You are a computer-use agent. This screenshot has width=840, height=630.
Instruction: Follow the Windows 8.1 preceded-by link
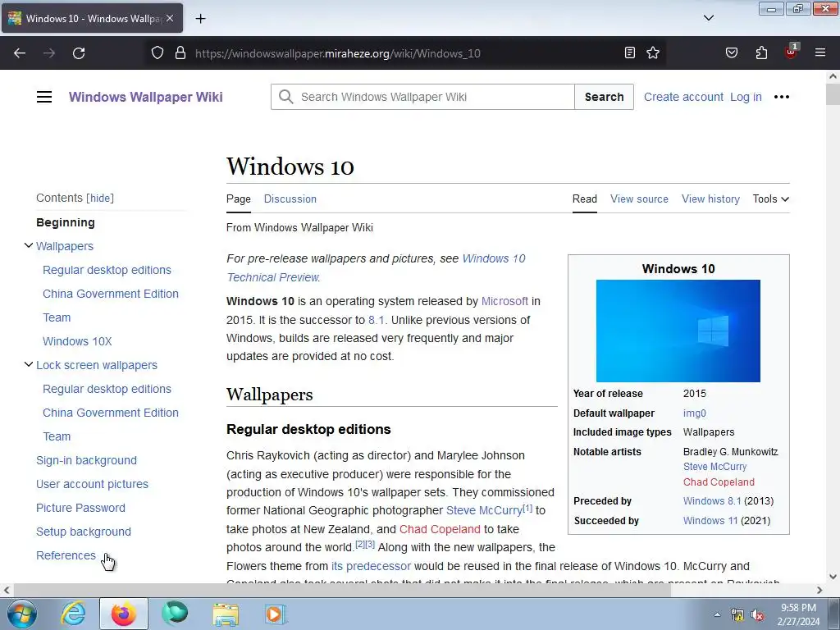(712, 501)
